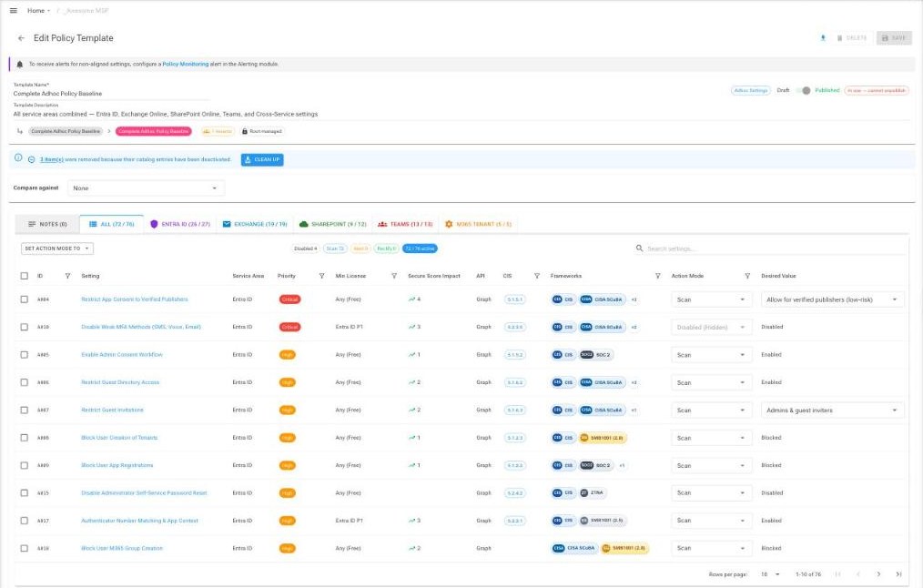The height and width of the screenshot is (588, 923).
Task: Open Desired Value dropdown showing Allow for verified publishers
Action: tap(832, 299)
